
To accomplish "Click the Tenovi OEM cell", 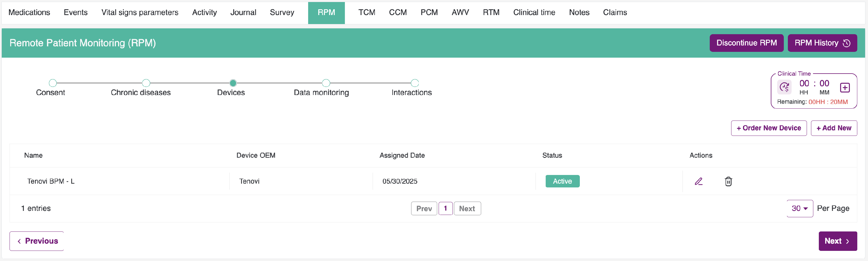I will pos(249,181).
